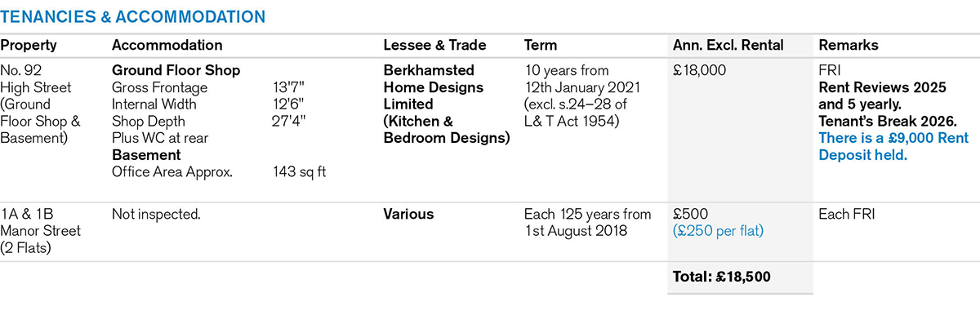The image size is (980, 324).
Task: Click the Ground Floor Shop subheading
Action: [176, 70]
